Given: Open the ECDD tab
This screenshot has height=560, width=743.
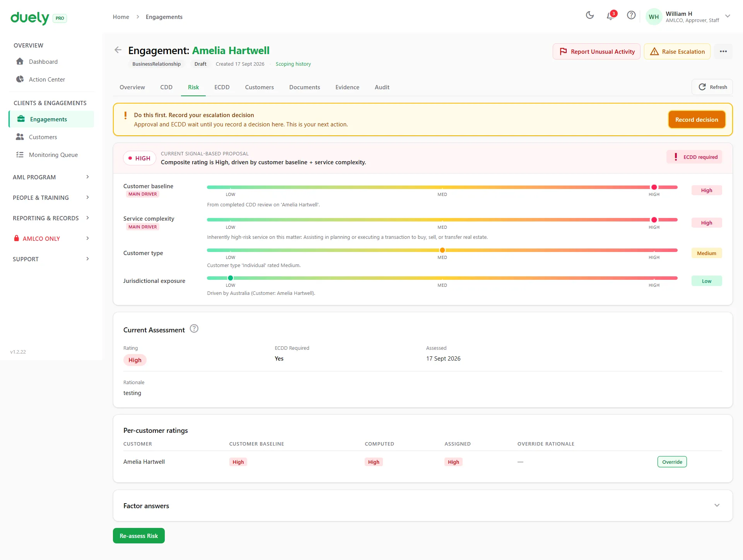Looking at the screenshot, I should [x=222, y=87].
